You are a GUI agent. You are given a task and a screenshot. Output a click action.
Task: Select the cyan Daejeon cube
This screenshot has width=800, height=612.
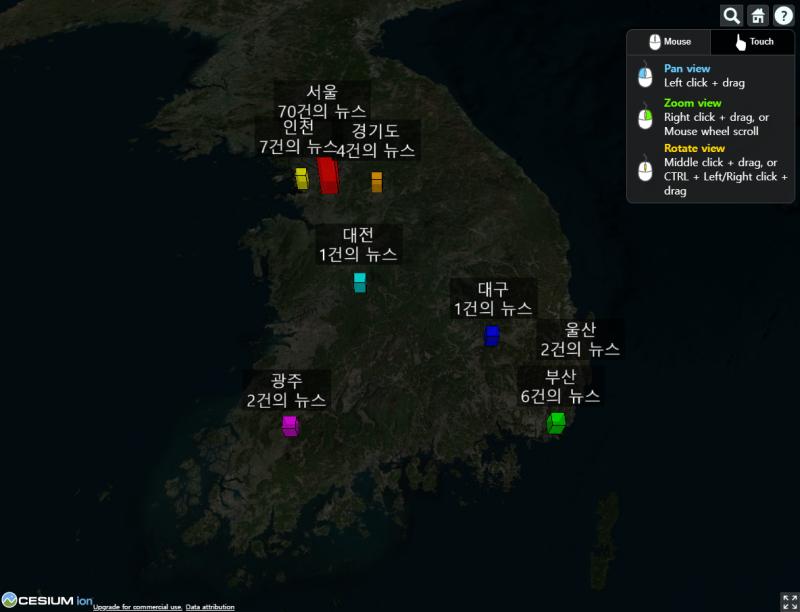pyautogui.click(x=360, y=283)
